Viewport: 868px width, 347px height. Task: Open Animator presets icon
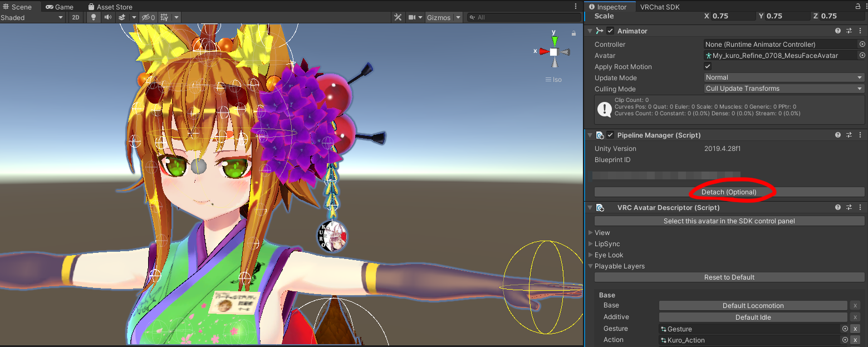849,31
